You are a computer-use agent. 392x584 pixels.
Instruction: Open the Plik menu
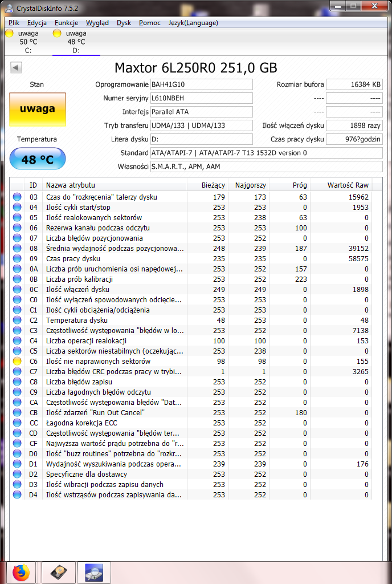coord(14,23)
